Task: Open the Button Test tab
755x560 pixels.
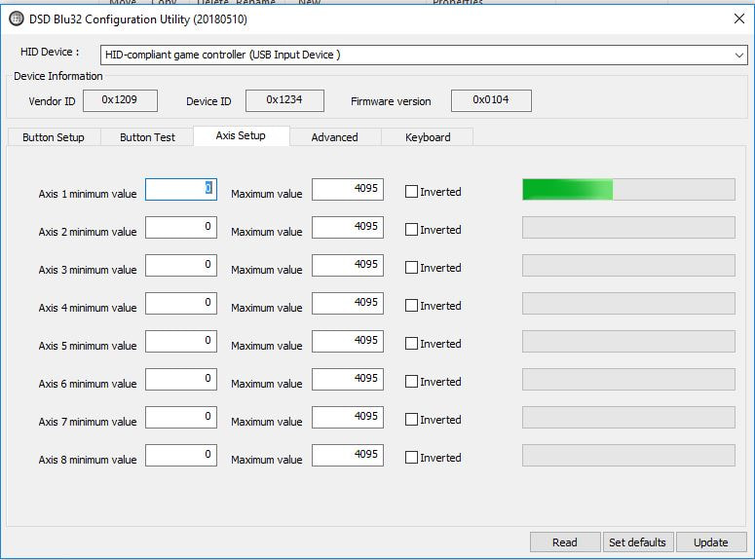Action: coord(147,137)
